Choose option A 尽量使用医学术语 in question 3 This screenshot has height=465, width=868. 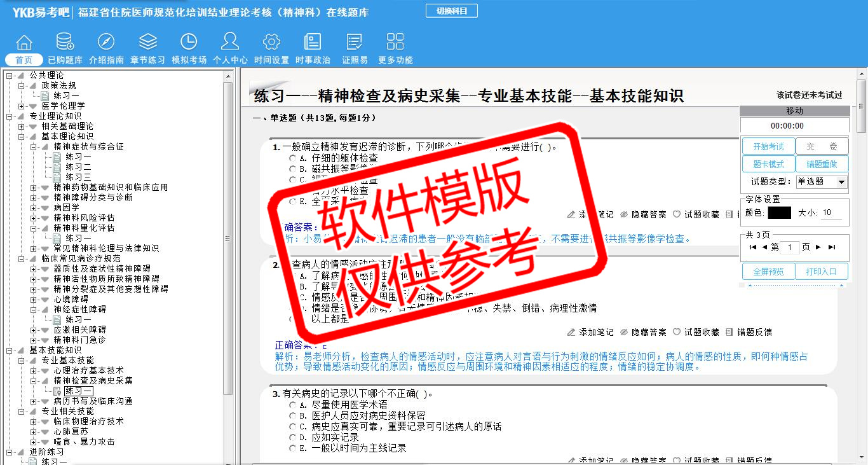pyautogui.click(x=292, y=405)
